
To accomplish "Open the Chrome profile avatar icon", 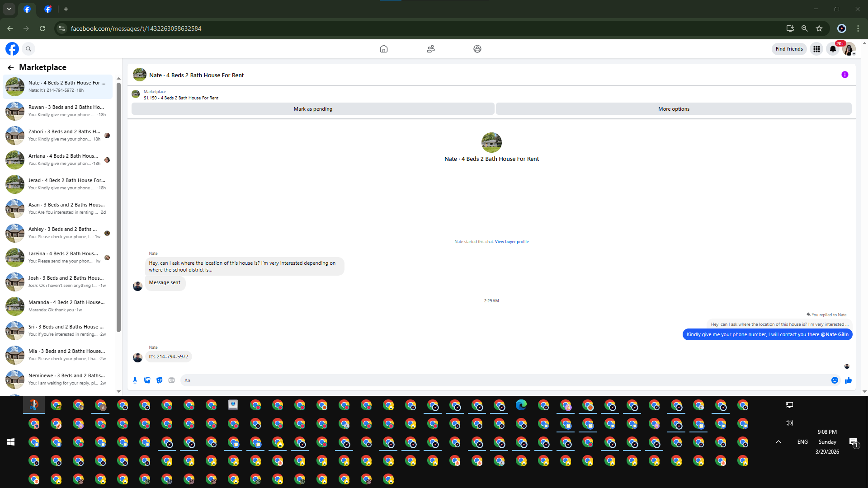I will click(842, 28).
